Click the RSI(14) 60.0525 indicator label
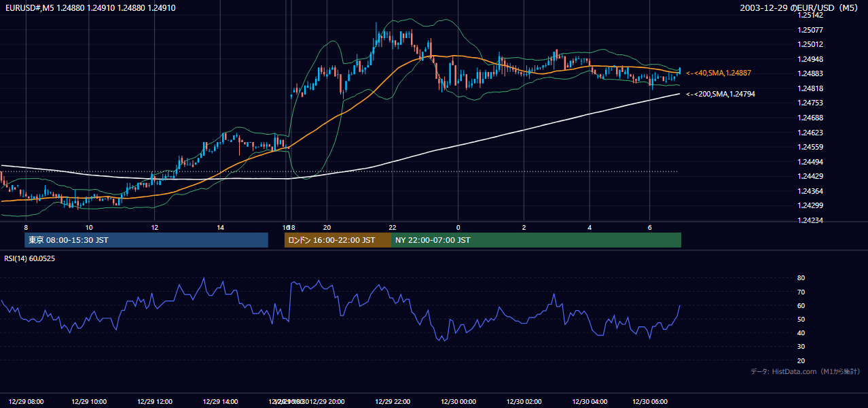 click(x=30, y=258)
